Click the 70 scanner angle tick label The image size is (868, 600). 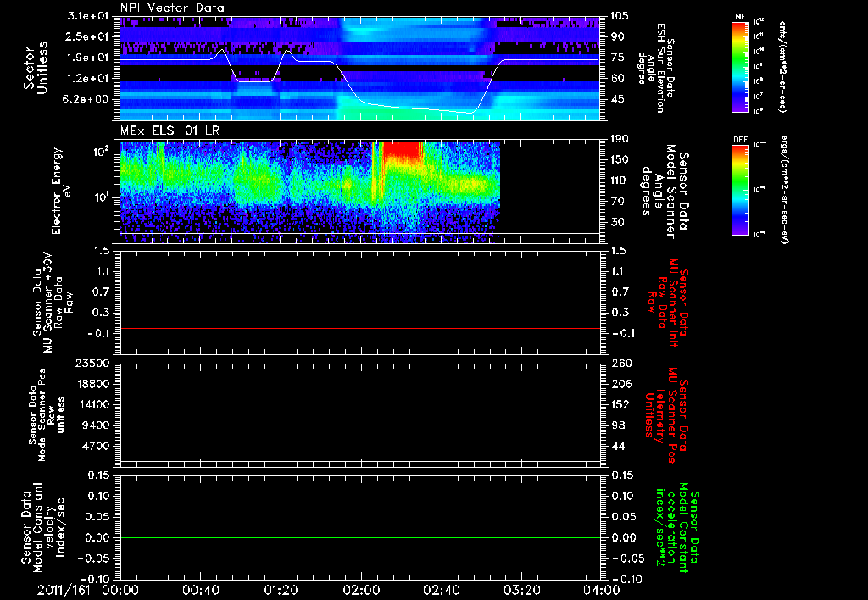(617, 202)
